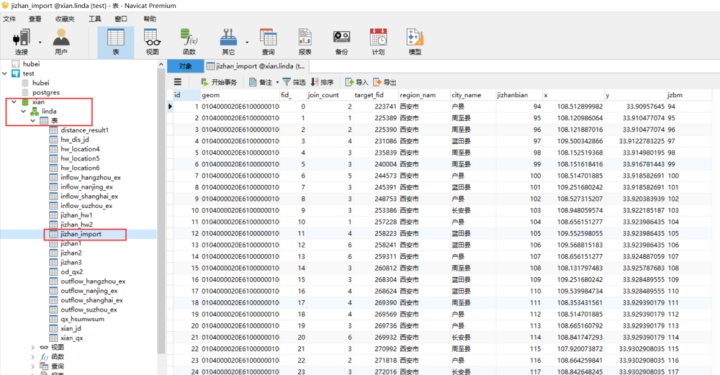This screenshot has height=375, width=720.
Task: Click the Filter (筛选) button
Action: click(x=294, y=82)
